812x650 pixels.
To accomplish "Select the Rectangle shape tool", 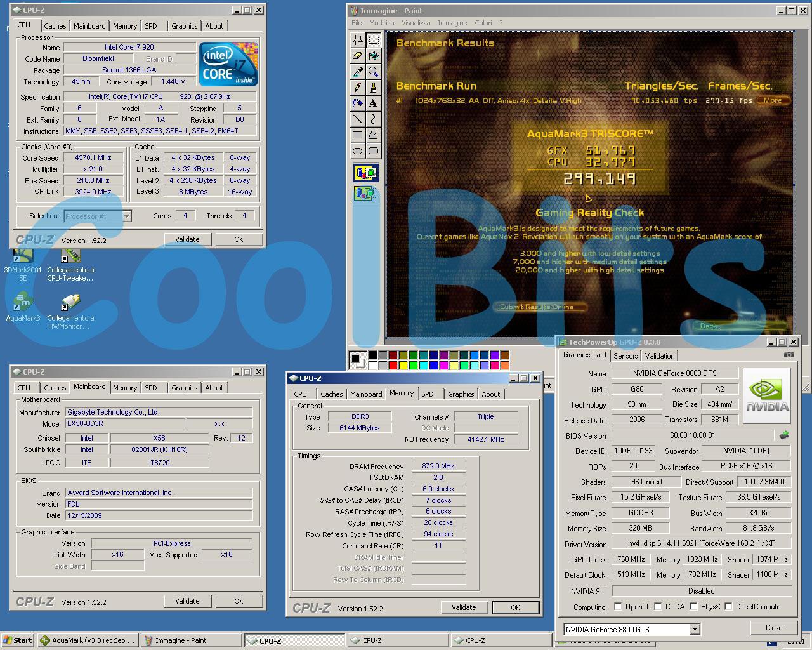I will [358, 135].
